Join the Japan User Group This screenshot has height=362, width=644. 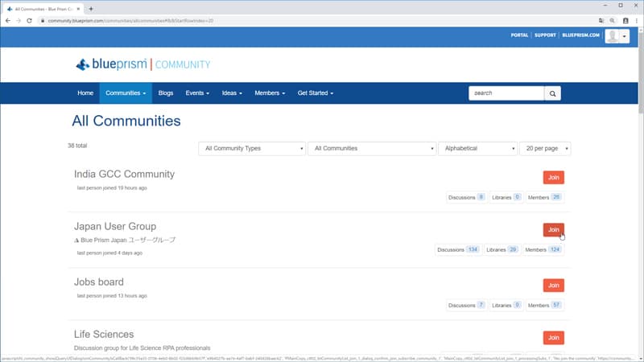point(553,230)
